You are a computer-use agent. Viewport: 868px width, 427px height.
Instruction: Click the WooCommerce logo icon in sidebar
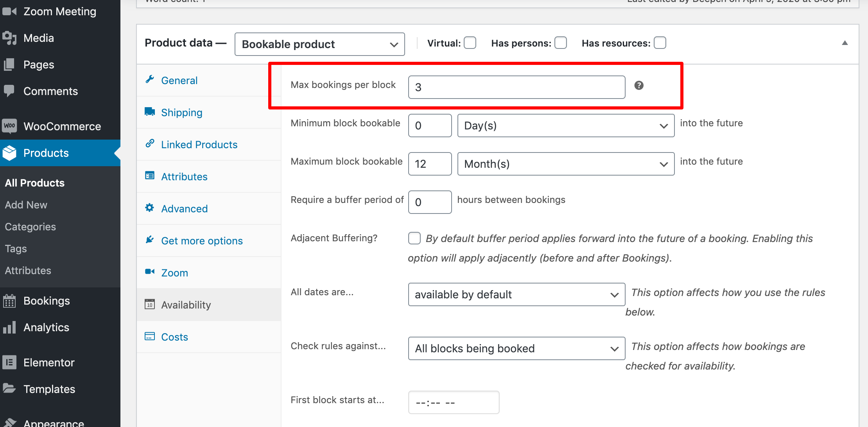coord(9,126)
